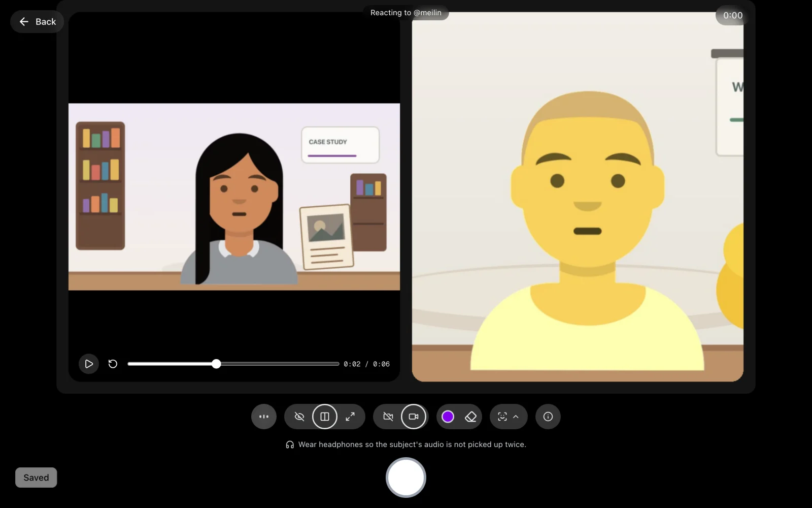This screenshot has width=812, height=508.
Task: Select the eraser tool
Action: [470, 417]
